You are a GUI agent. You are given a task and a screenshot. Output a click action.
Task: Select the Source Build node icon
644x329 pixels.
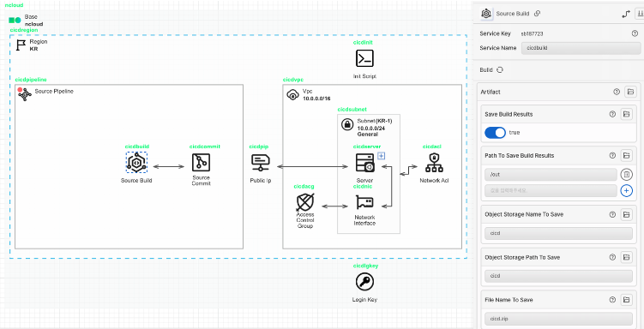click(x=136, y=163)
